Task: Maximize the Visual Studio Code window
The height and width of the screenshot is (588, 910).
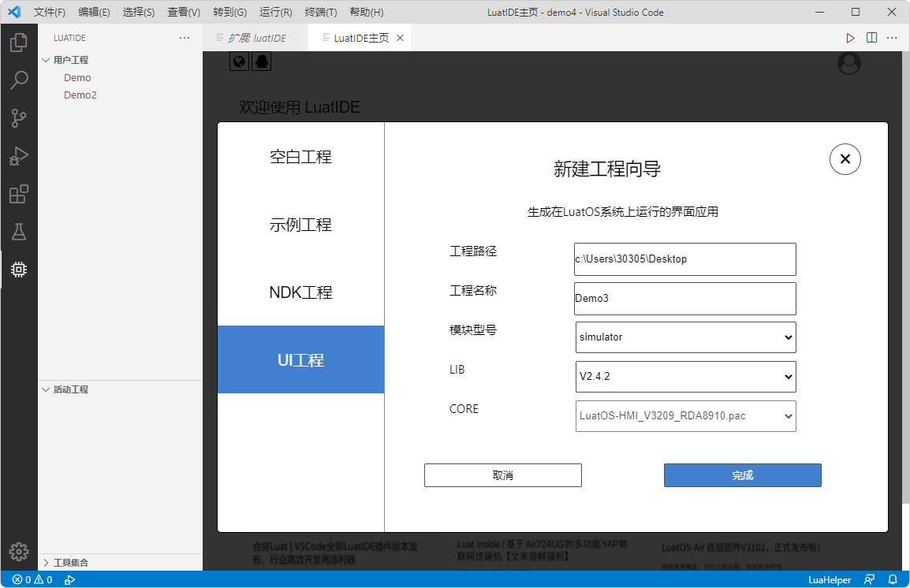Action: click(x=856, y=12)
